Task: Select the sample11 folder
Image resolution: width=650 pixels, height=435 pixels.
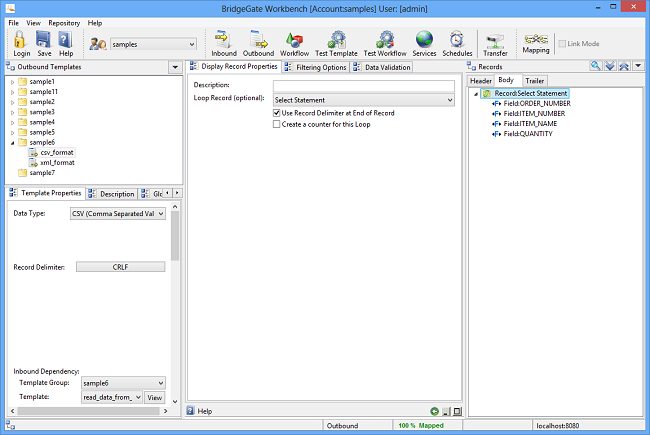Action: pos(44,92)
